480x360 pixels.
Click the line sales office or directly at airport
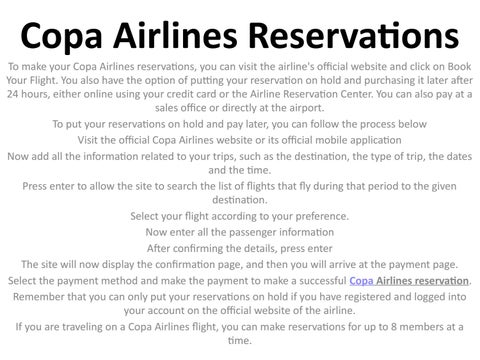tap(240, 108)
